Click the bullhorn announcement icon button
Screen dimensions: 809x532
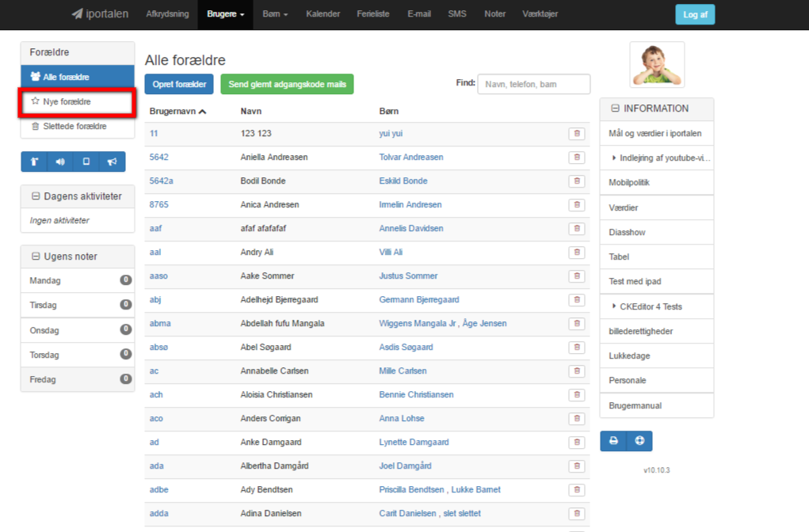point(112,161)
